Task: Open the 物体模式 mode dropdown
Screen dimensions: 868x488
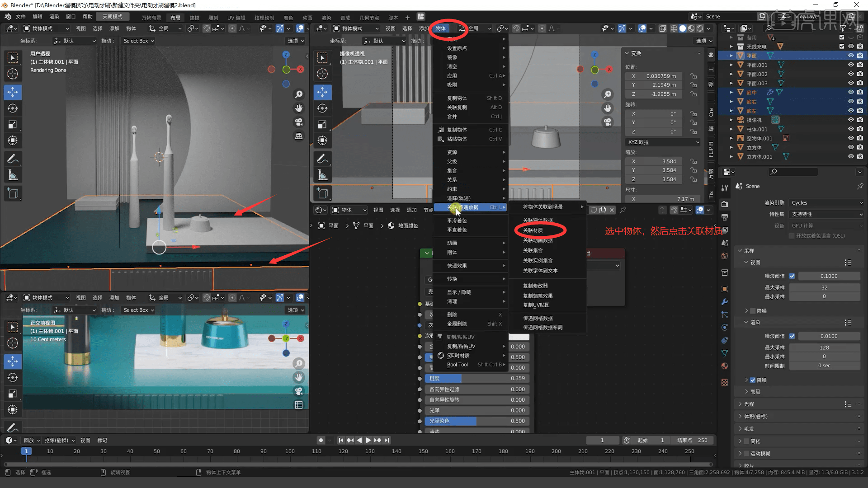Action: pos(45,28)
